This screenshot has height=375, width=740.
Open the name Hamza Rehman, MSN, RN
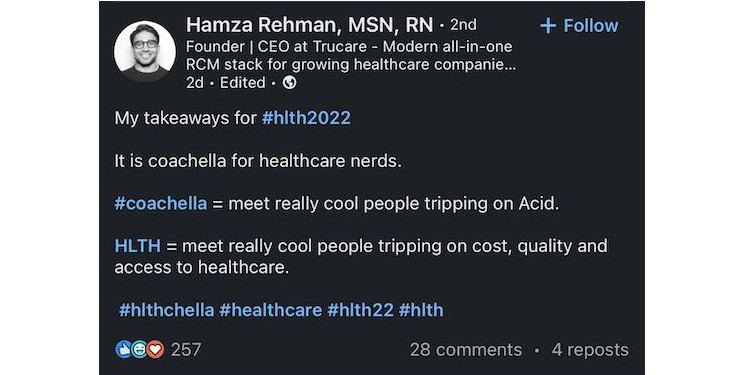310,25
